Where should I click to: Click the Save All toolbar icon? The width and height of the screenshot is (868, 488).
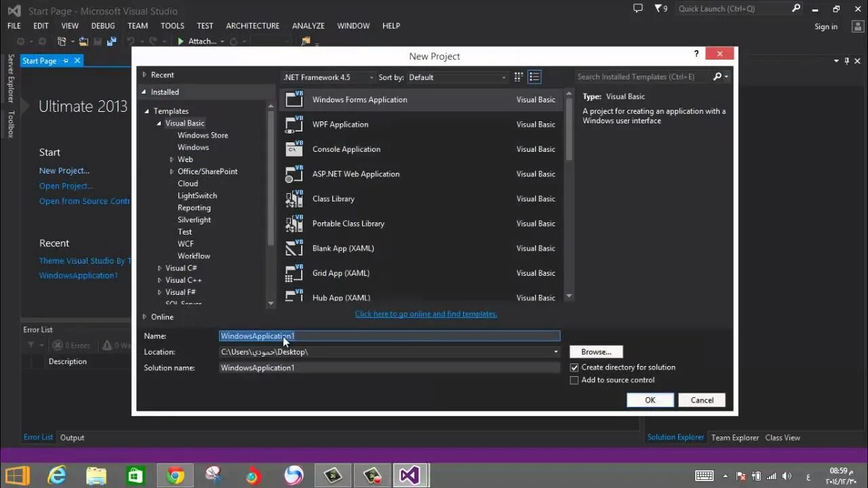(112, 41)
